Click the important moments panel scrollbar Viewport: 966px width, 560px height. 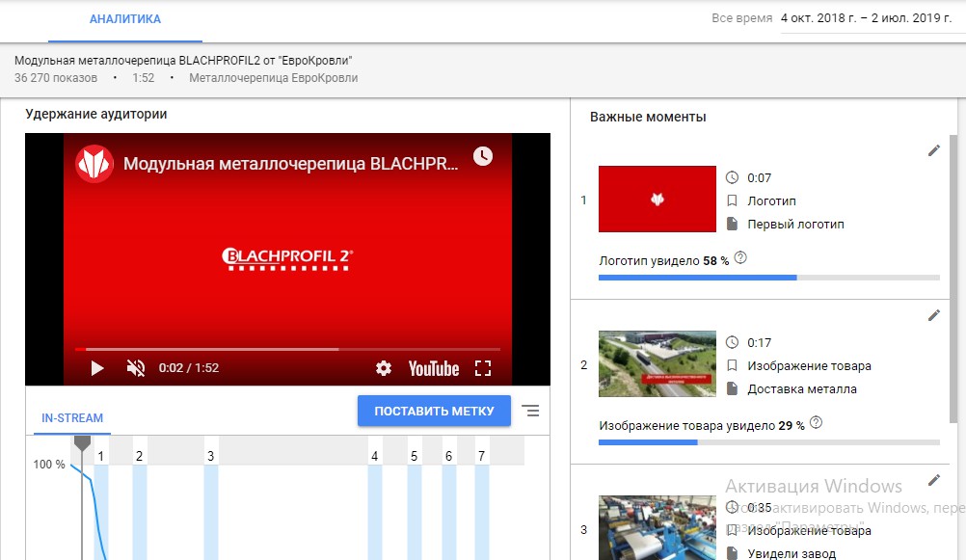953,278
